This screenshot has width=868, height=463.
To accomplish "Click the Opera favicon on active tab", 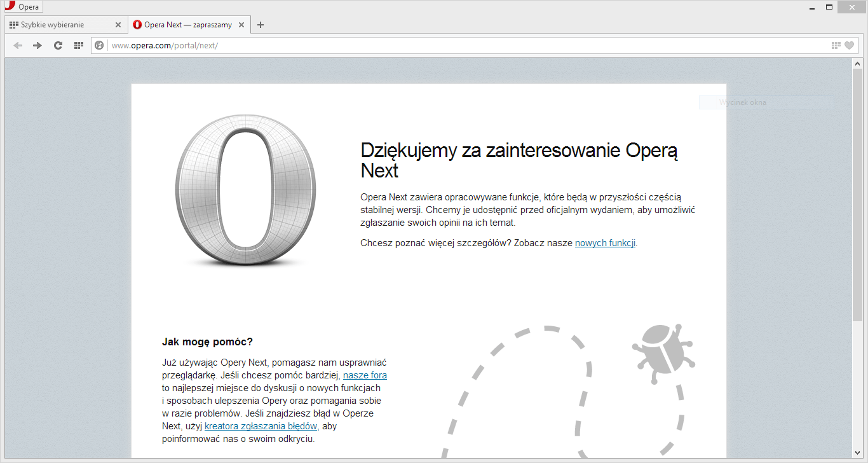I will (x=137, y=25).
